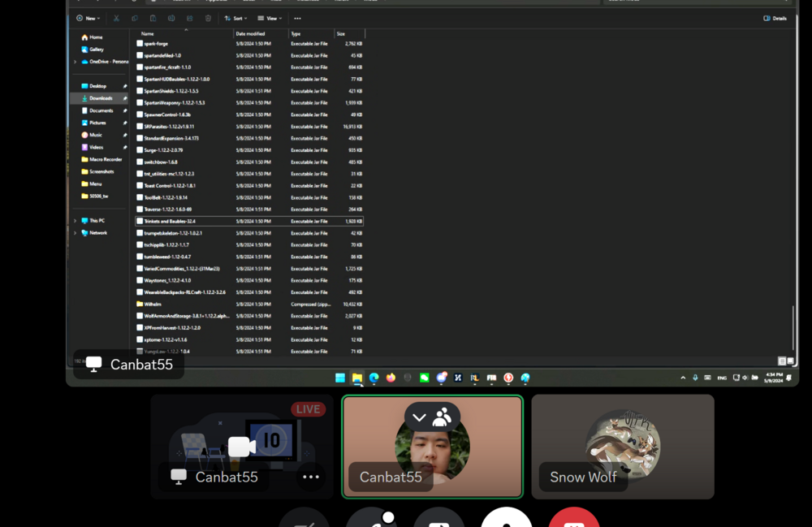Open the View dropdown in Explorer toolbar
Viewport: 812px width, 527px height.
[270, 18]
